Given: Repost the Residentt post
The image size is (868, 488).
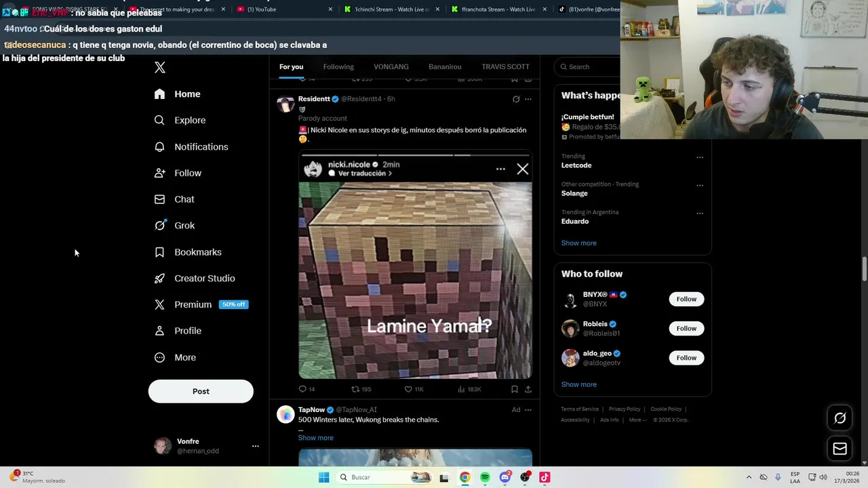Looking at the screenshot, I should [x=361, y=389].
